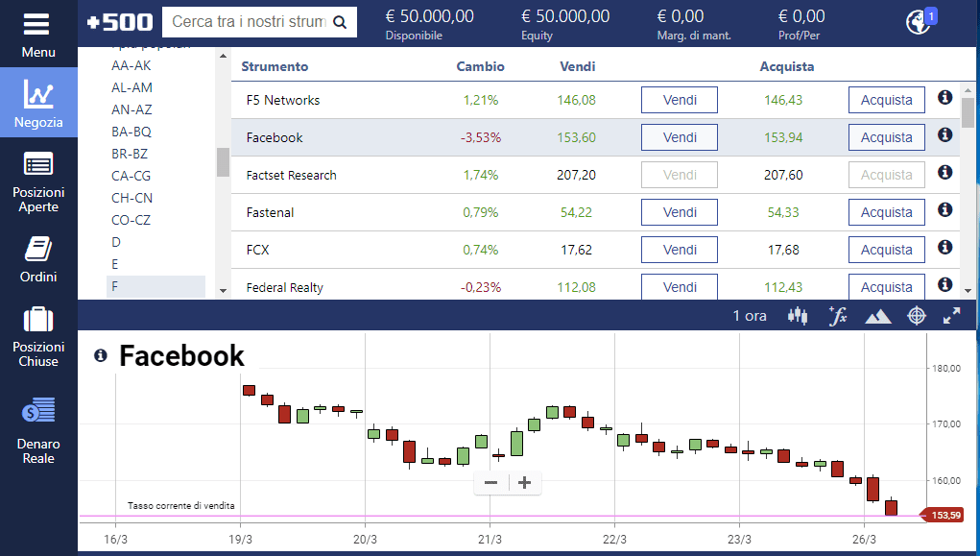
Task: Select the CA-CG category
Action: (x=131, y=176)
